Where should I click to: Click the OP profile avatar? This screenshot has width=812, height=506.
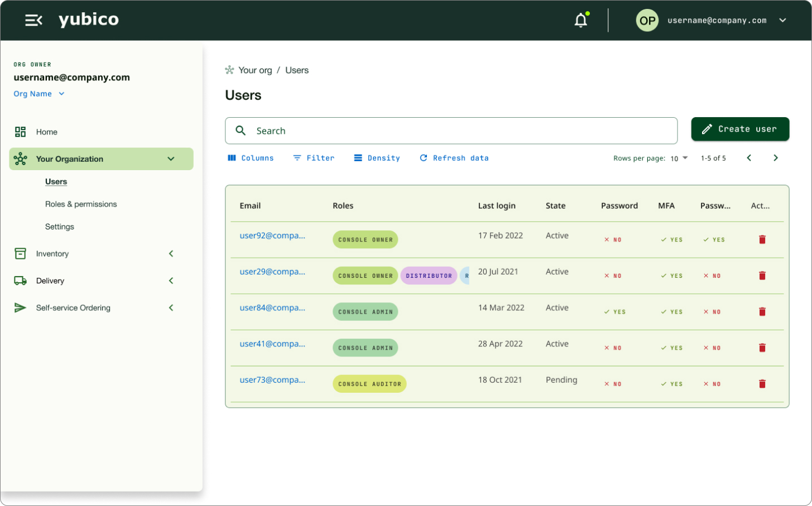tap(647, 21)
